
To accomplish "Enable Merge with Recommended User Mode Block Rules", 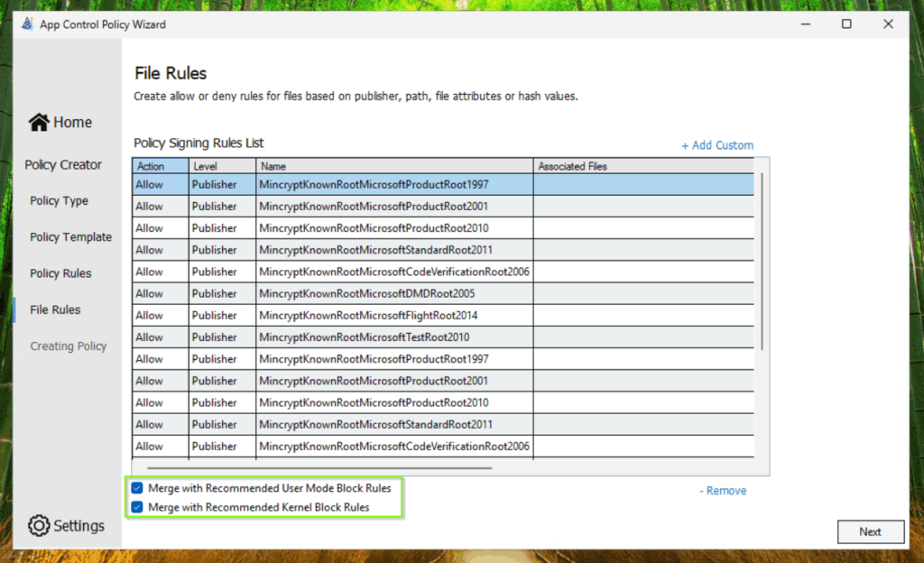I will coord(137,488).
